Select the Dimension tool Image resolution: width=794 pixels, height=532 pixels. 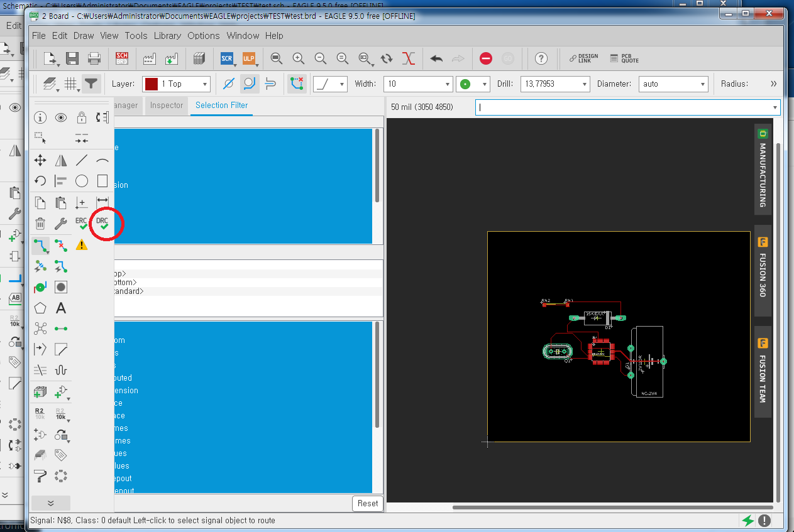coord(102,202)
